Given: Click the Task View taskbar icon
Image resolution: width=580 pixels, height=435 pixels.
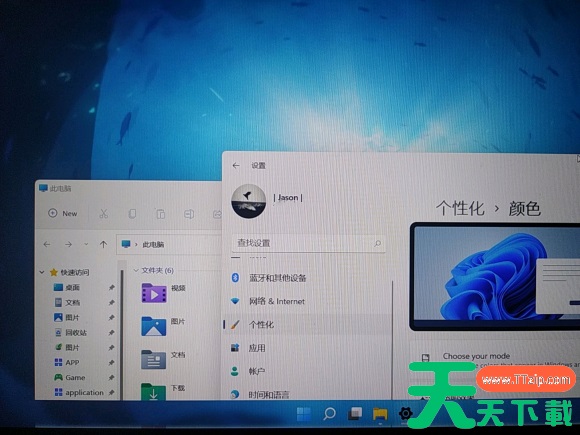Looking at the screenshot, I should [x=355, y=414].
